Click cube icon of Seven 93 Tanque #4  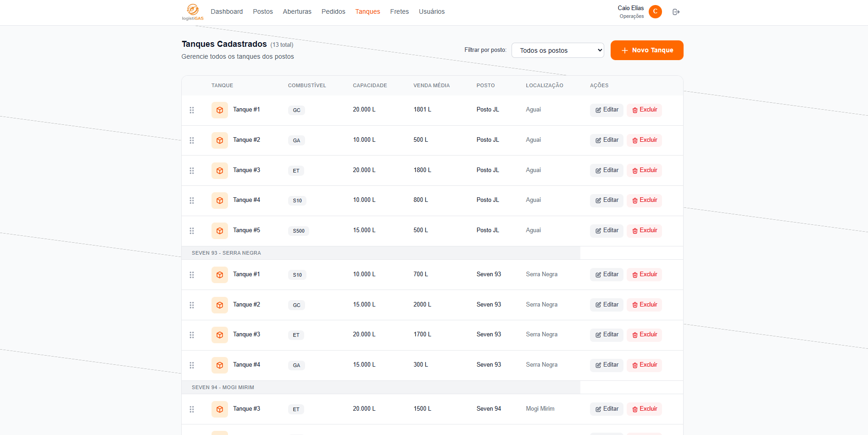click(x=220, y=365)
